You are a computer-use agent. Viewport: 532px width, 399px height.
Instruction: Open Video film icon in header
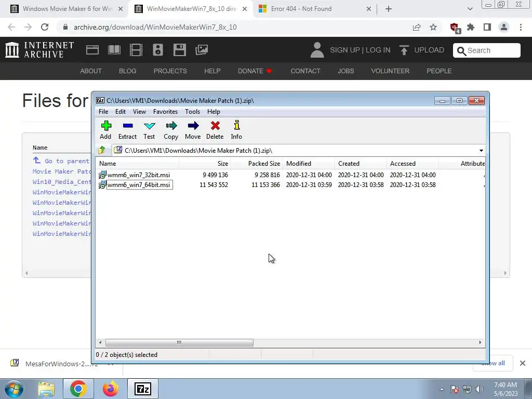(136, 50)
